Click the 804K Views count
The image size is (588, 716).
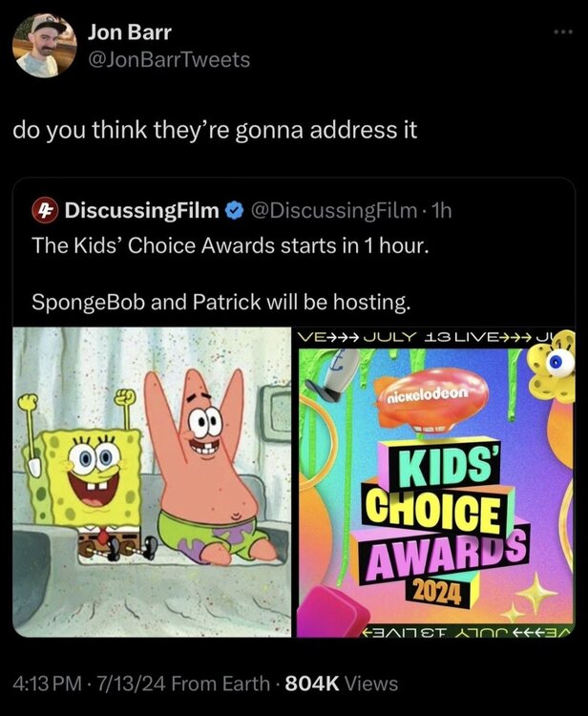pos(342,684)
